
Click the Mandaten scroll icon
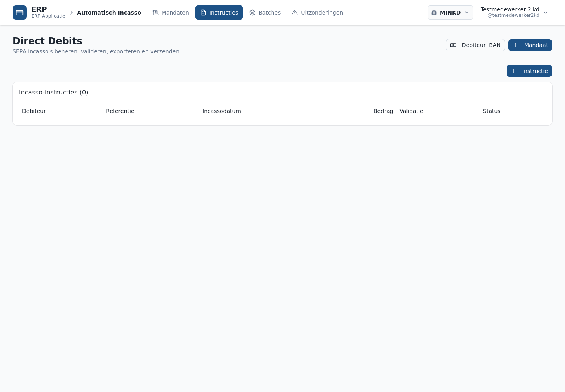coord(155,13)
